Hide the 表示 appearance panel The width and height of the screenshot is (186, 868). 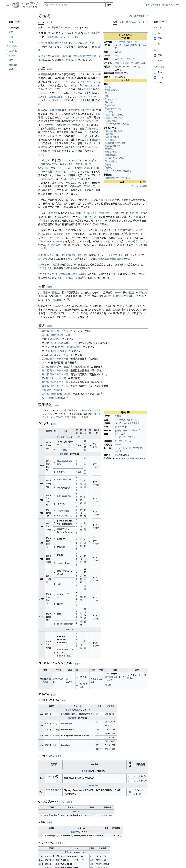[163, 22]
